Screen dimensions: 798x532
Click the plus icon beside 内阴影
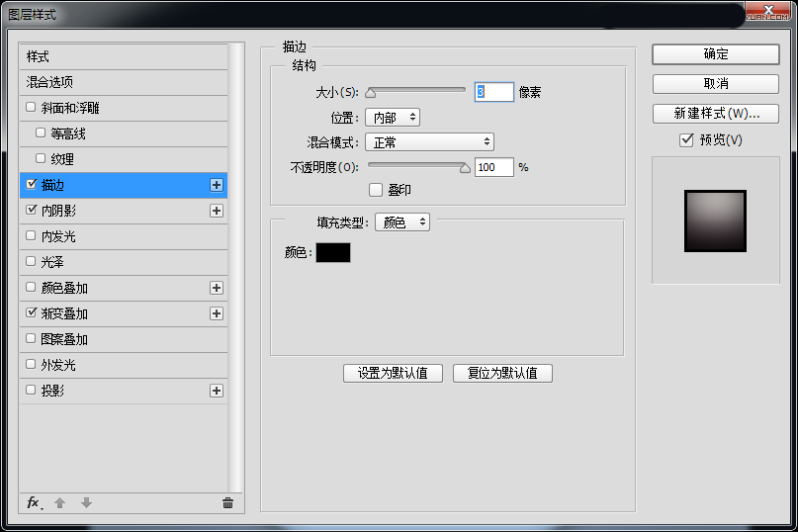click(217, 211)
